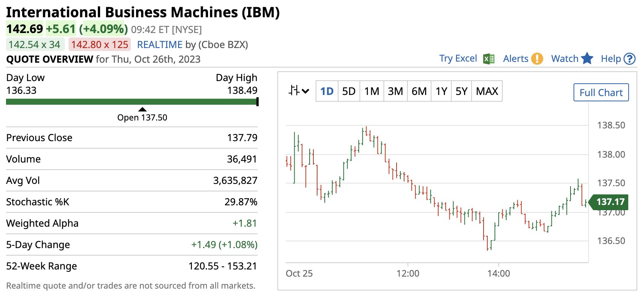Switch chart to 5Y period

click(x=461, y=91)
